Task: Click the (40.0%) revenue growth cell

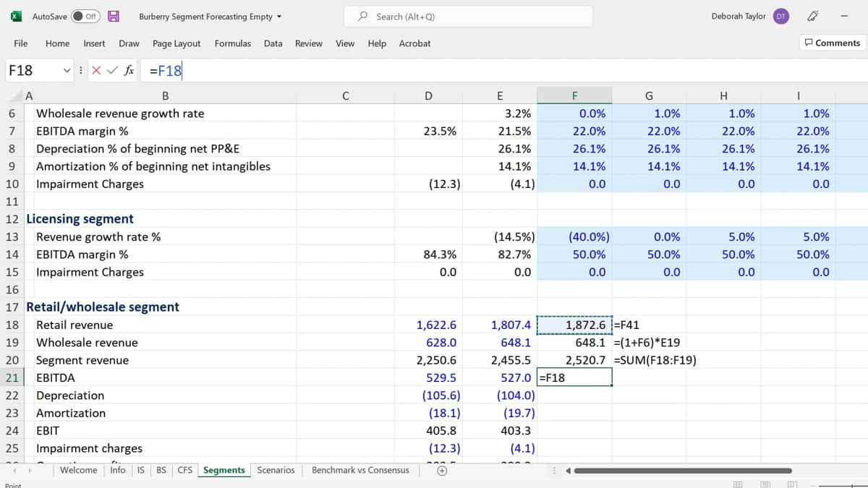Action: point(574,237)
